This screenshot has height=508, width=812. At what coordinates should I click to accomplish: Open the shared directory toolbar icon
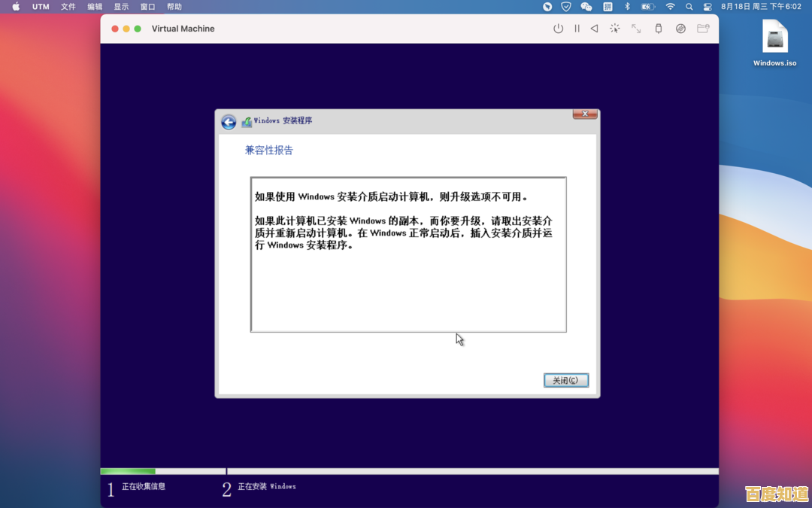tap(703, 28)
